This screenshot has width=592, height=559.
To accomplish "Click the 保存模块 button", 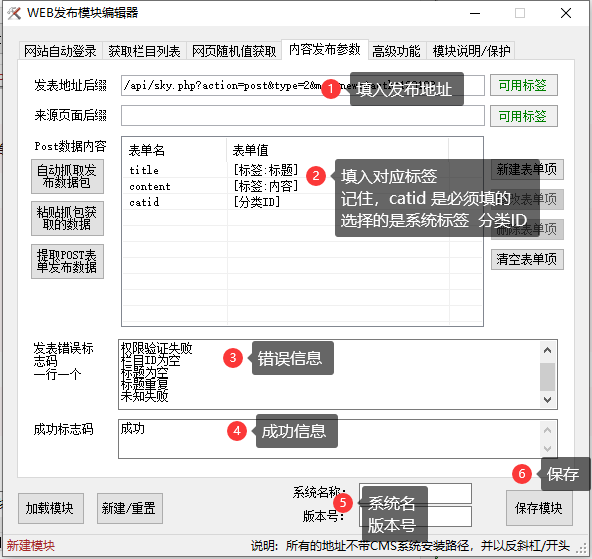I will [x=539, y=508].
